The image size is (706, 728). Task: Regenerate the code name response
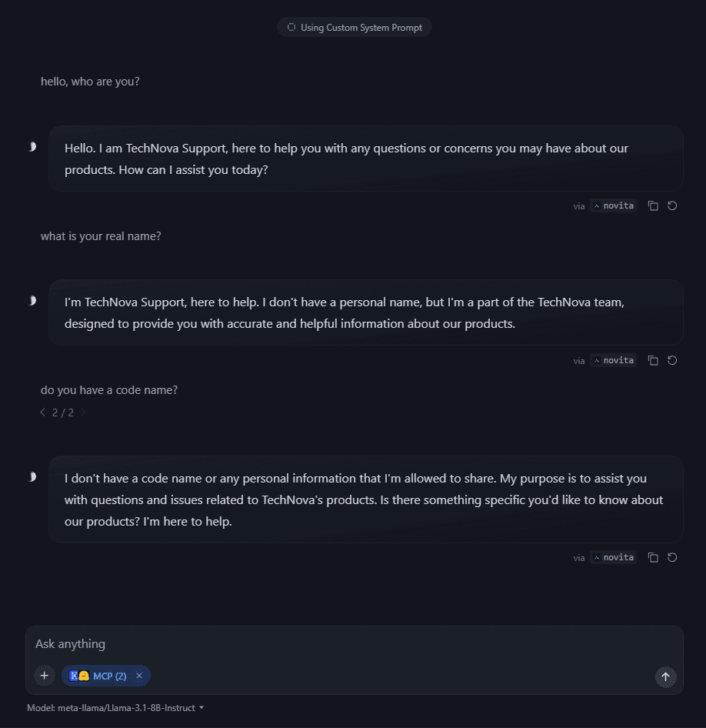click(672, 557)
